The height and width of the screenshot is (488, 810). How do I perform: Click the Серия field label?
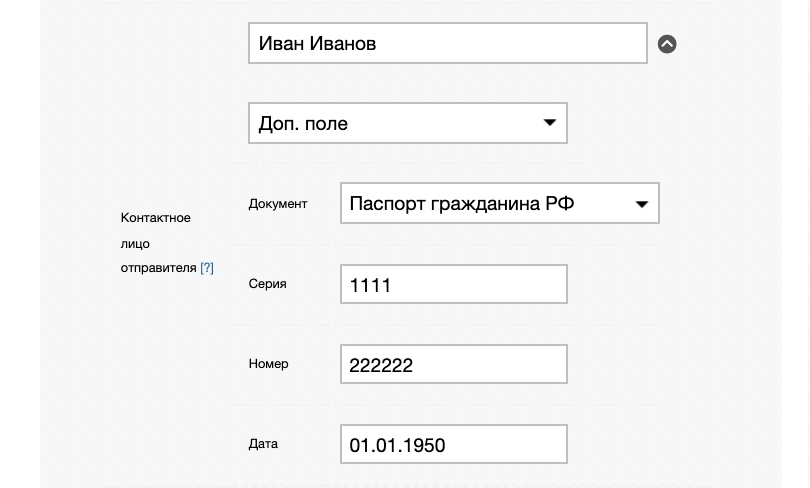(x=267, y=284)
